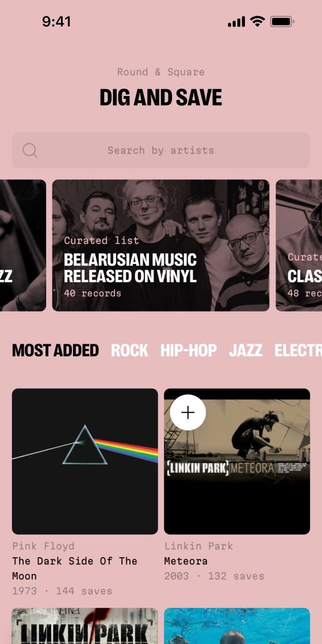Focus the Search by artists field
This screenshot has width=322, height=644.
(x=161, y=150)
